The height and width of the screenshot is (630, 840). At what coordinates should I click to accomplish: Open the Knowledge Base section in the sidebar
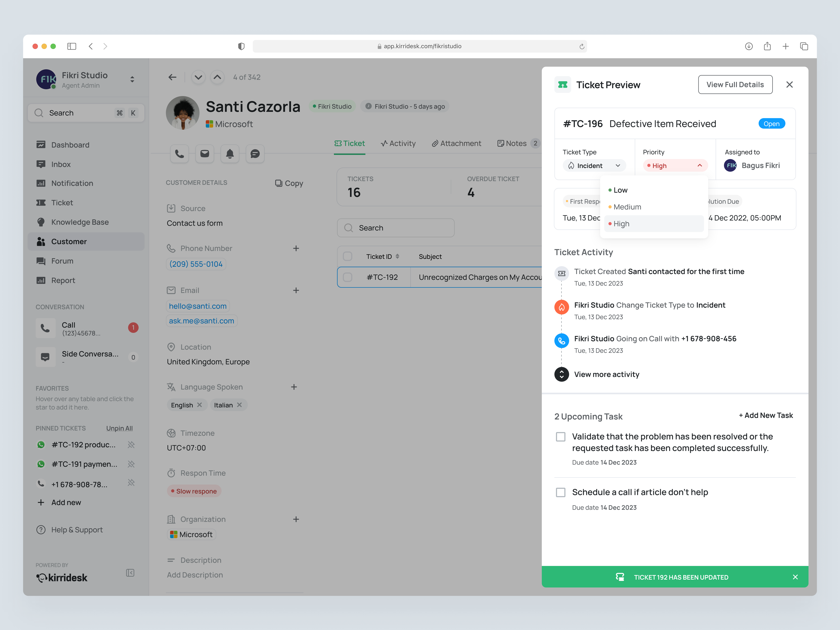tap(80, 222)
